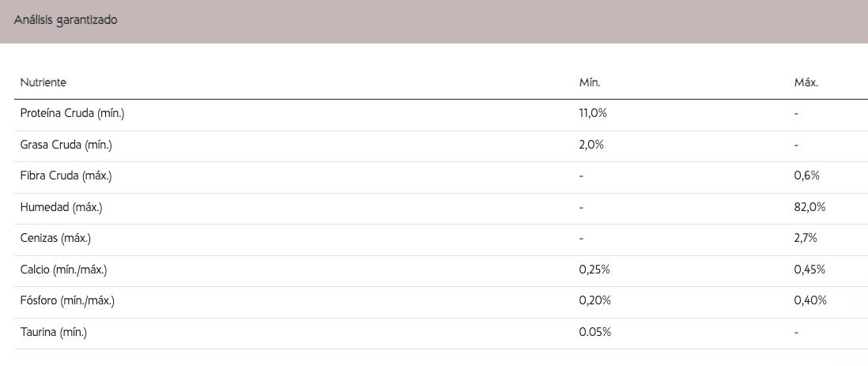The width and height of the screenshot is (868, 366).
Task: Click the Calcio (mín./máx.) row label
Action: [x=64, y=270]
